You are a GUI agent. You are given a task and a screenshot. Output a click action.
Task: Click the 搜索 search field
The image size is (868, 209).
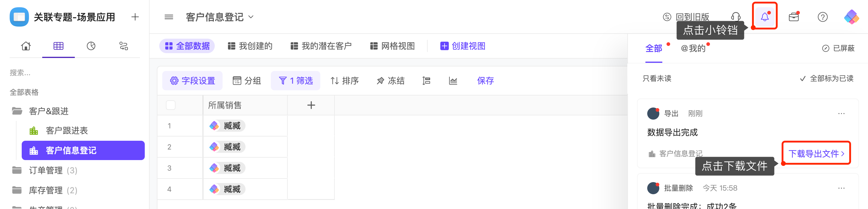tap(74, 72)
